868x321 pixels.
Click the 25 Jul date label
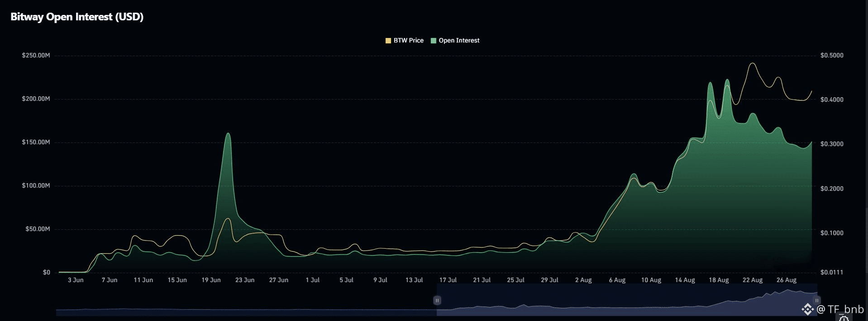pyautogui.click(x=516, y=280)
